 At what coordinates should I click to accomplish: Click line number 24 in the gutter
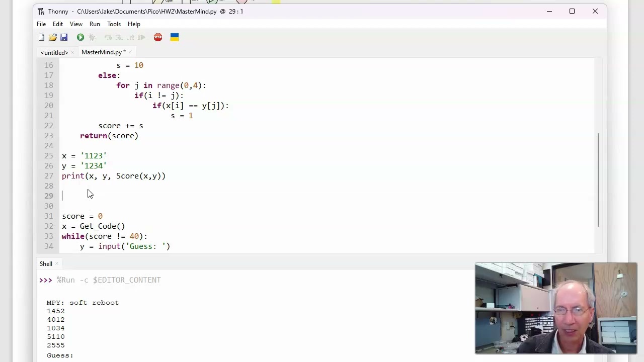49,146
